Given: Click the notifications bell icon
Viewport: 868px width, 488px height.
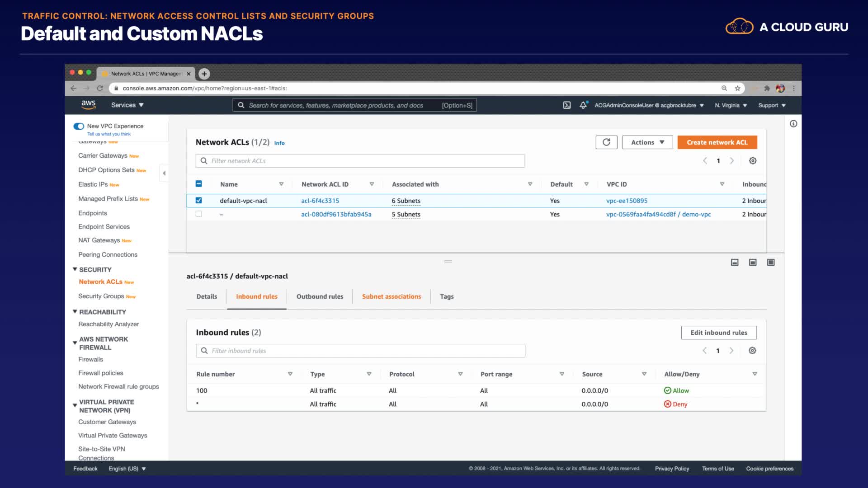Looking at the screenshot, I should pos(583,105).
